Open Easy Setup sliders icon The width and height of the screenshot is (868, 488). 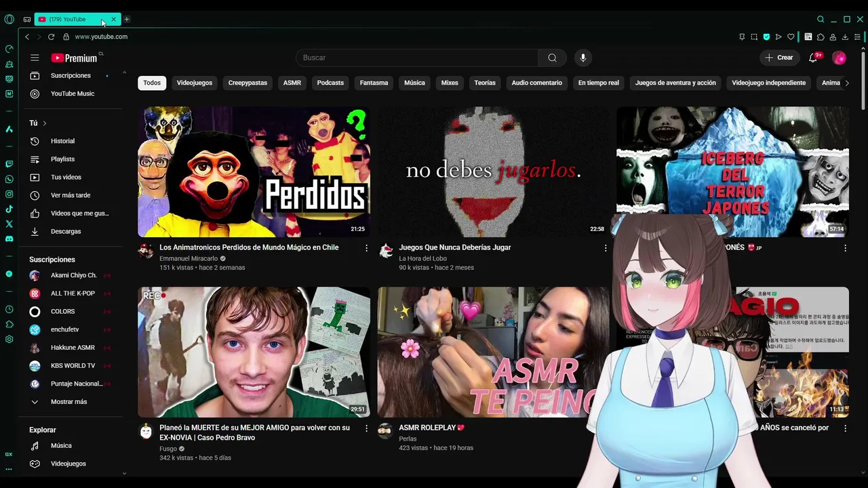pyautogui.click(x=858, y=37)
